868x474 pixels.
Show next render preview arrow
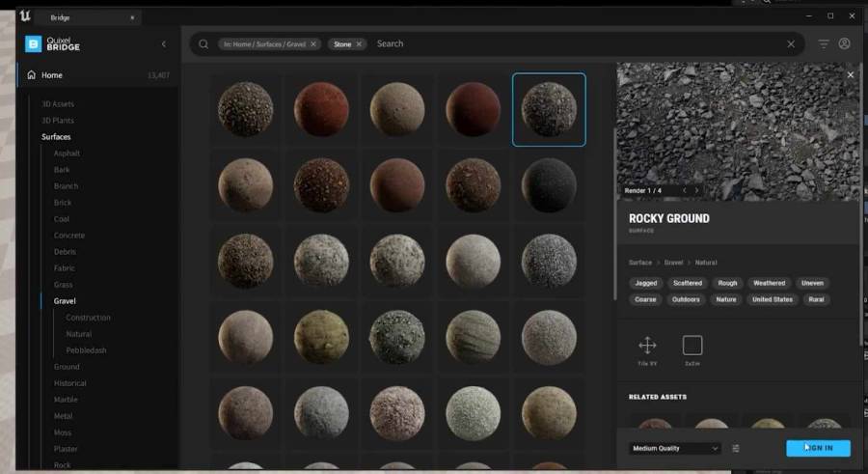pos(696,190)
